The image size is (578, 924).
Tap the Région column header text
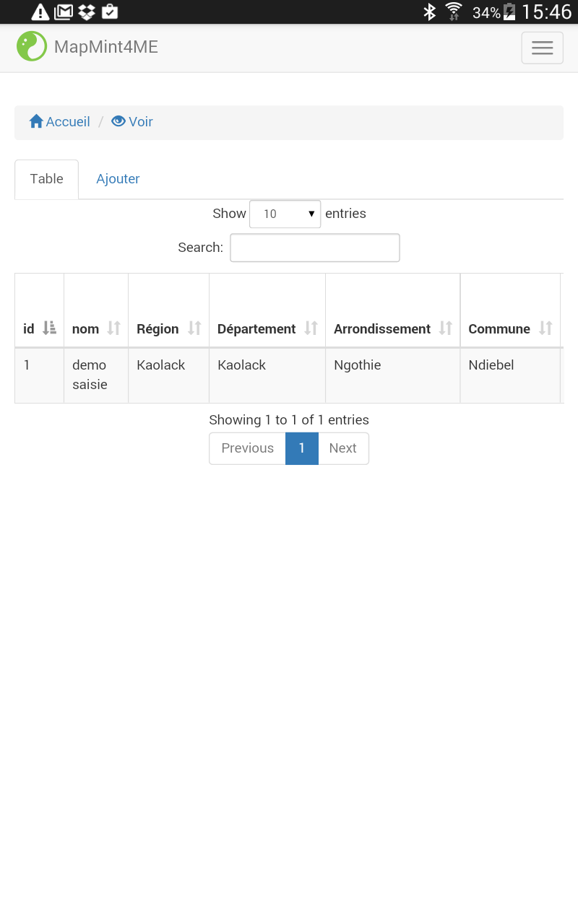pos(158,329)
